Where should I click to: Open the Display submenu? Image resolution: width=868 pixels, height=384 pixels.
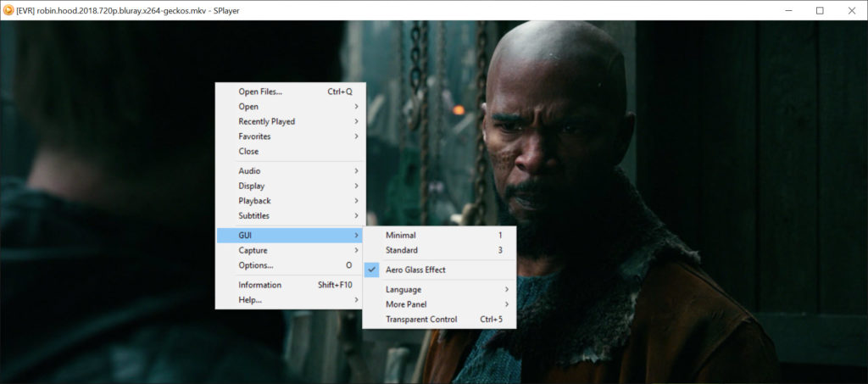(x=290, y=186)
